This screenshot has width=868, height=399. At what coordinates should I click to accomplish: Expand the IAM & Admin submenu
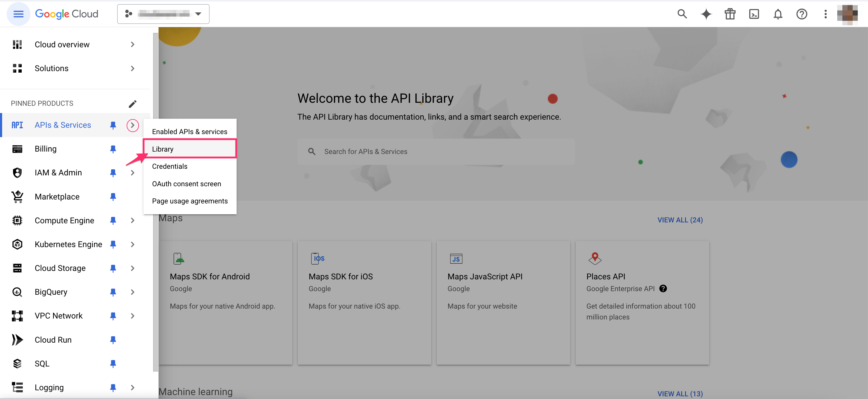click(x=133, y=173)
